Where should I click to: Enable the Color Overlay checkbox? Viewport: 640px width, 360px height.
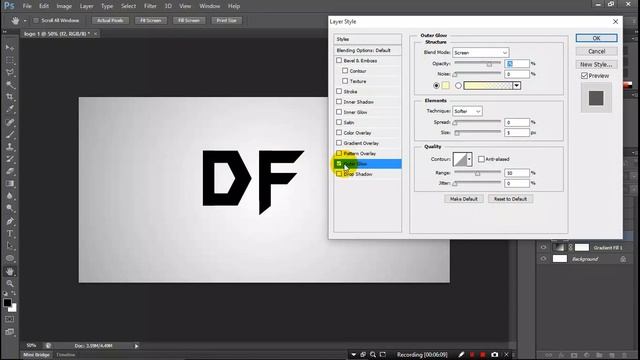(339, 132)
